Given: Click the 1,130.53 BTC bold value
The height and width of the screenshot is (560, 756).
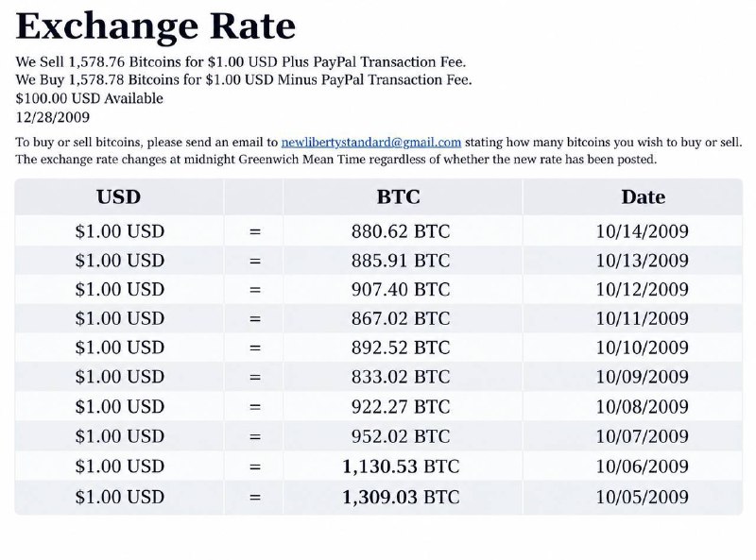Looking at the screenshot, I should pyautogui.click(x=401, y=466).
